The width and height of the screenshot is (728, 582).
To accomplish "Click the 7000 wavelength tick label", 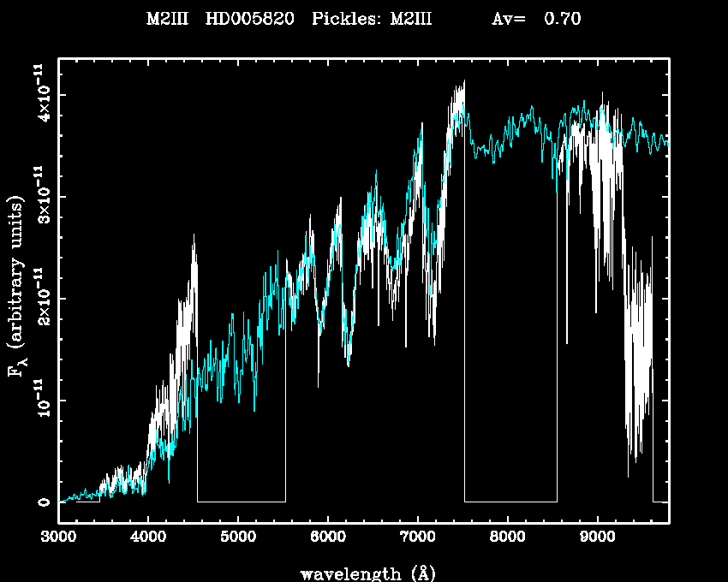I will 417,538.
